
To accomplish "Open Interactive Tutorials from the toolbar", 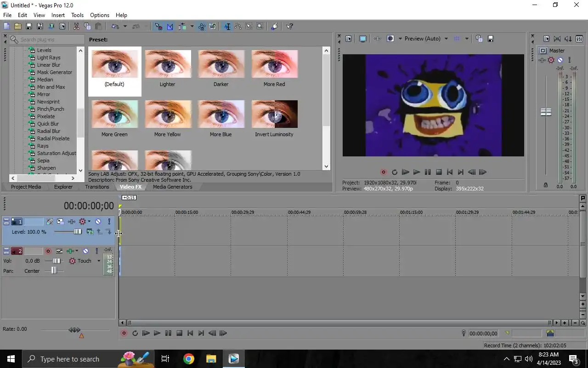I will tap(274, 27).
